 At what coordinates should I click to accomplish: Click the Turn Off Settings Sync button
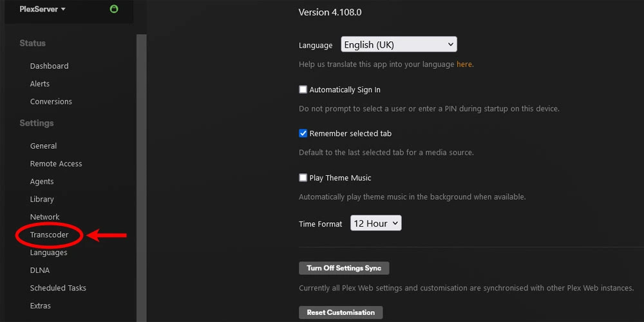point(344,268)
